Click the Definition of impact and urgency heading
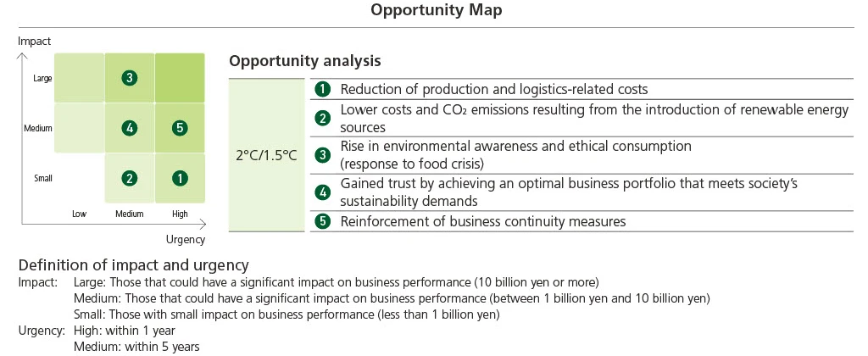868x356 pixels. pos(134,264)
